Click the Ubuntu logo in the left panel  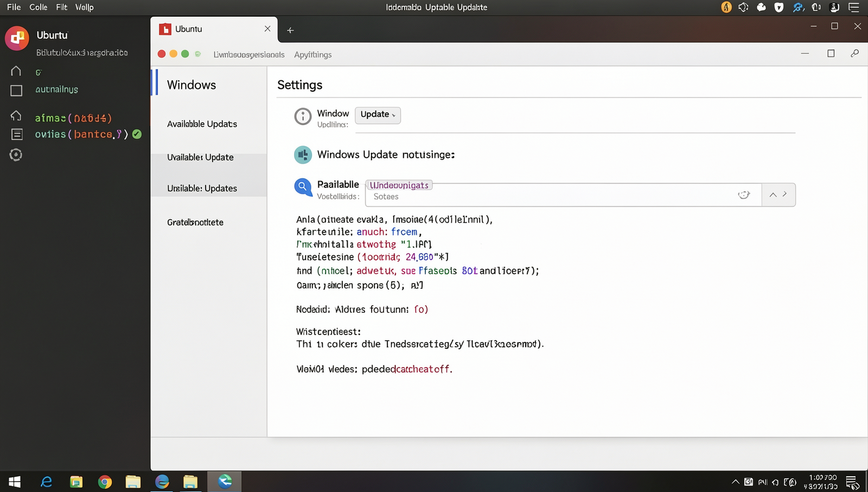point(17,38)
